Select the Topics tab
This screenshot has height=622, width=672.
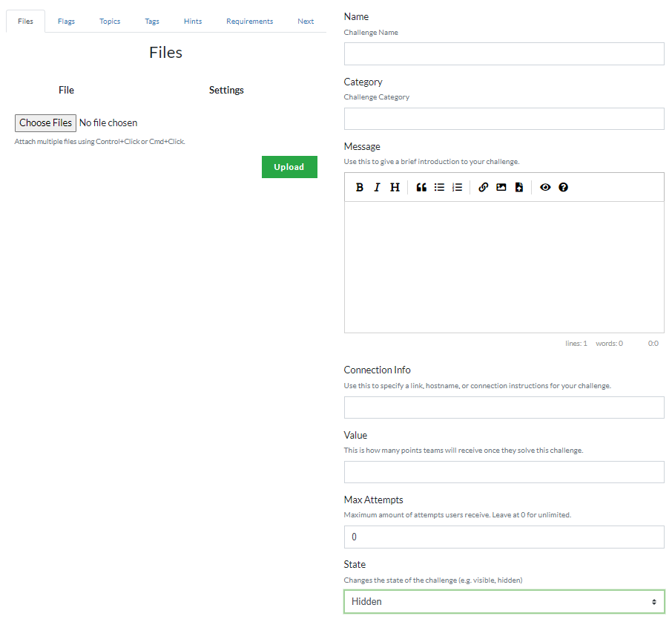[x=110, y=22]
